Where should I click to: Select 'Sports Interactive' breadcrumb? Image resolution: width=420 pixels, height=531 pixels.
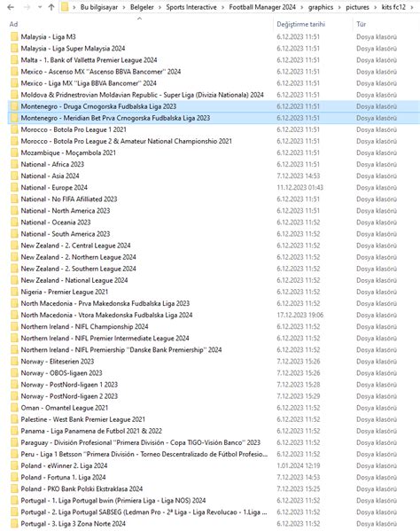pyautogui.click(x=191, y=7)
